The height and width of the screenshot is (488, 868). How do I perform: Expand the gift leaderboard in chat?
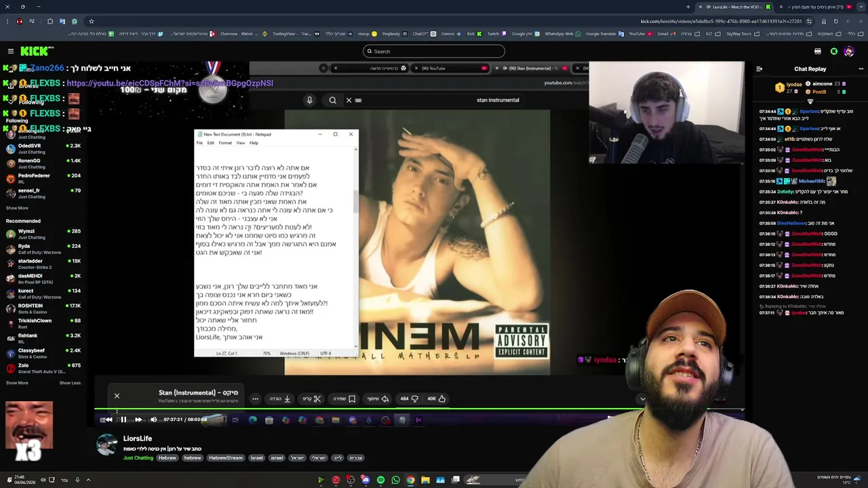coord(810,102)
